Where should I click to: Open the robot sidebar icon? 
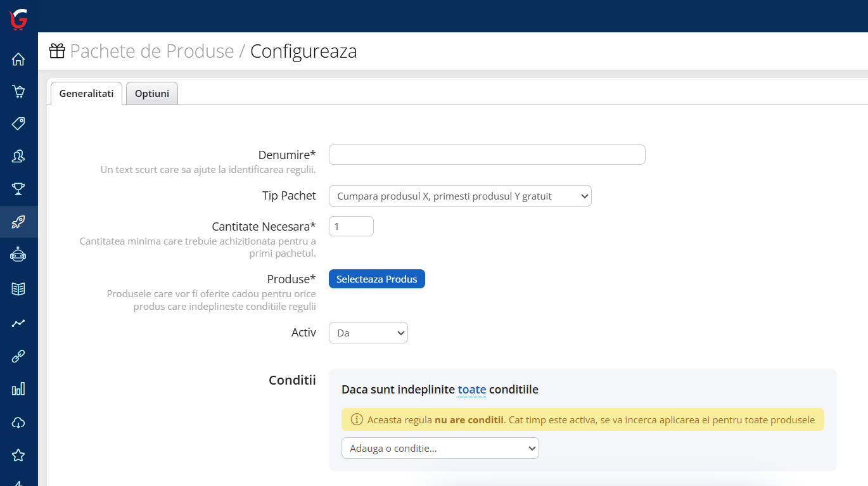point(18,255)
